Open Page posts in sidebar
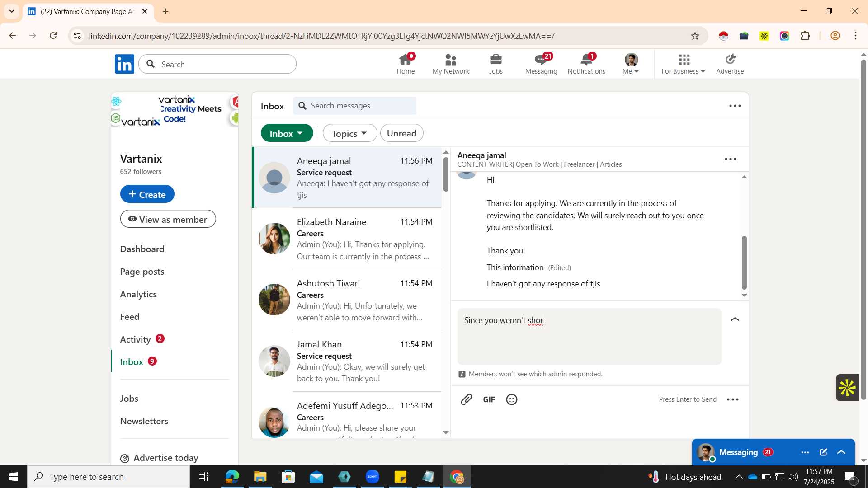868x488 pixels. [x=142, y=272]
